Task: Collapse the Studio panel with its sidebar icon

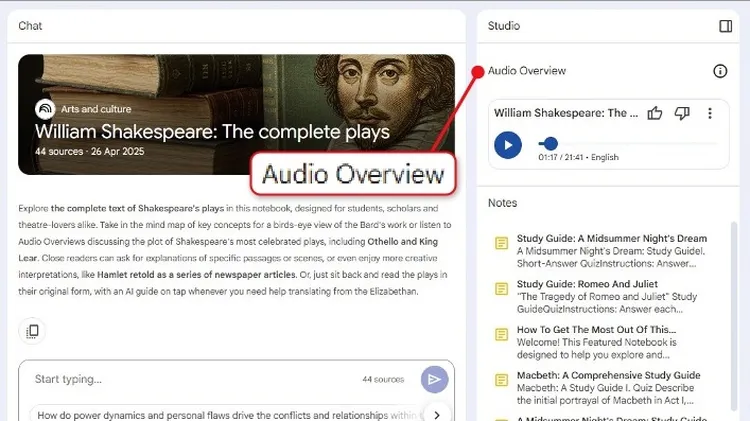Action: coord(725,26)
